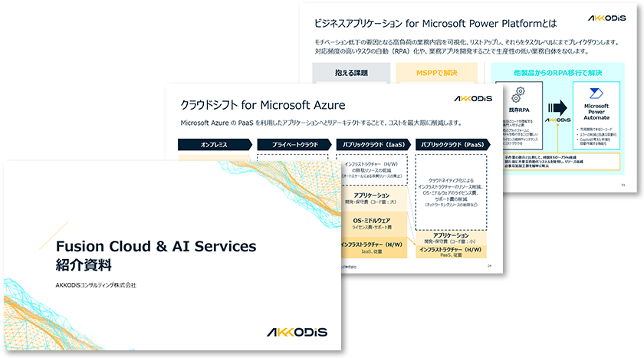Click the small AKKODIS logo below the black arrow
The width and height of the screenshot is (644, 358).
point(557,120)
